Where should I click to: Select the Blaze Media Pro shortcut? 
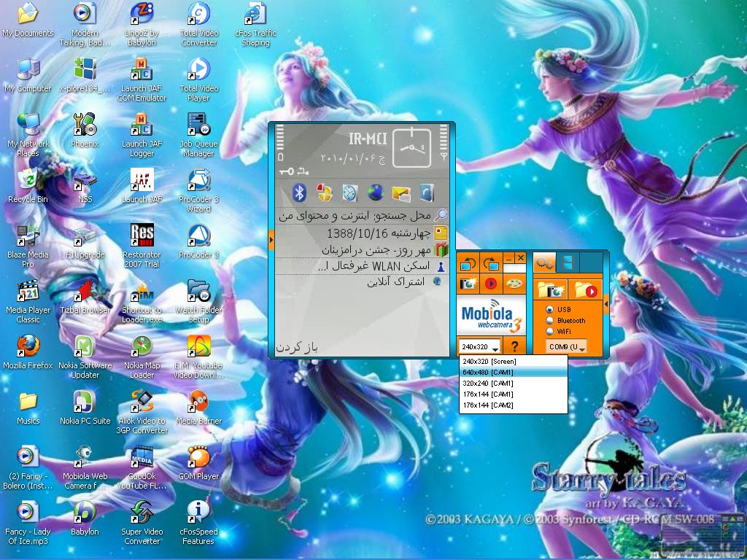click(x=28, y=246)
